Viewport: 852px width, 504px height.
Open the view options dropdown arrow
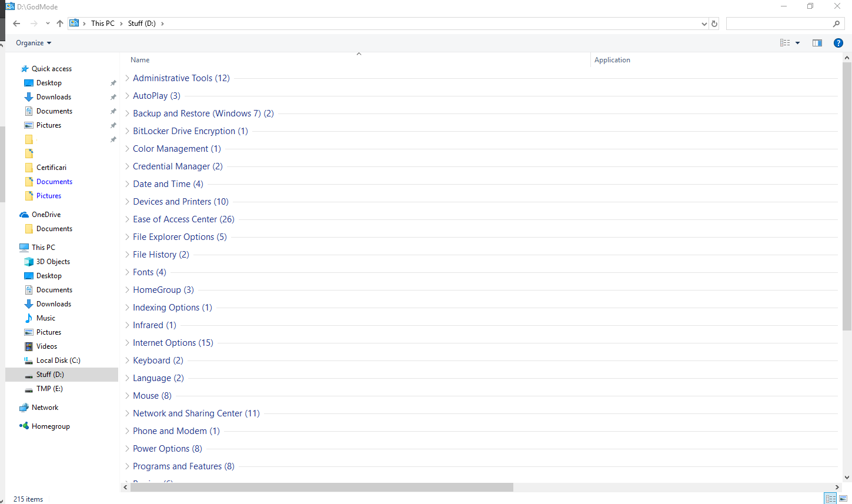coord(798,43)
